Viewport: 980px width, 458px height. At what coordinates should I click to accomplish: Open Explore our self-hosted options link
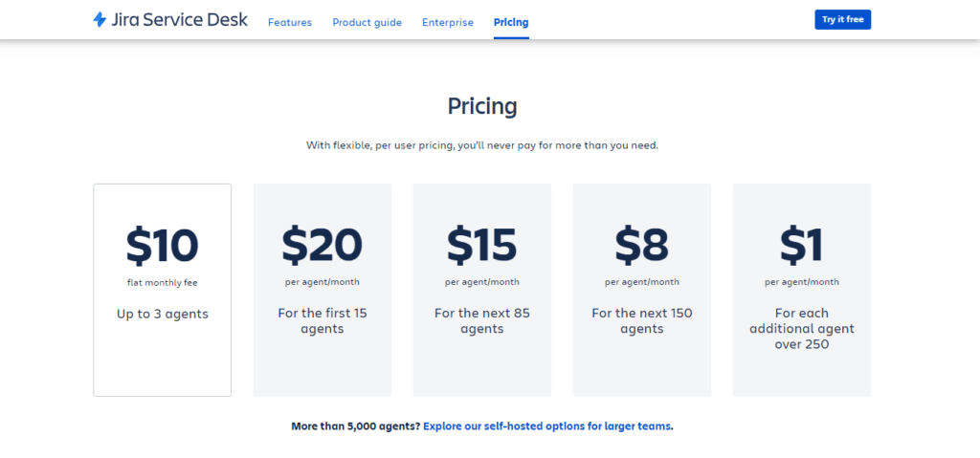546,426
